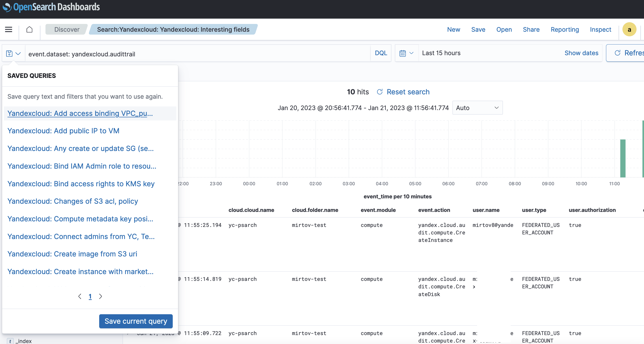Click the Reset search link
This screenshot has width=644, height=344.
408,92
